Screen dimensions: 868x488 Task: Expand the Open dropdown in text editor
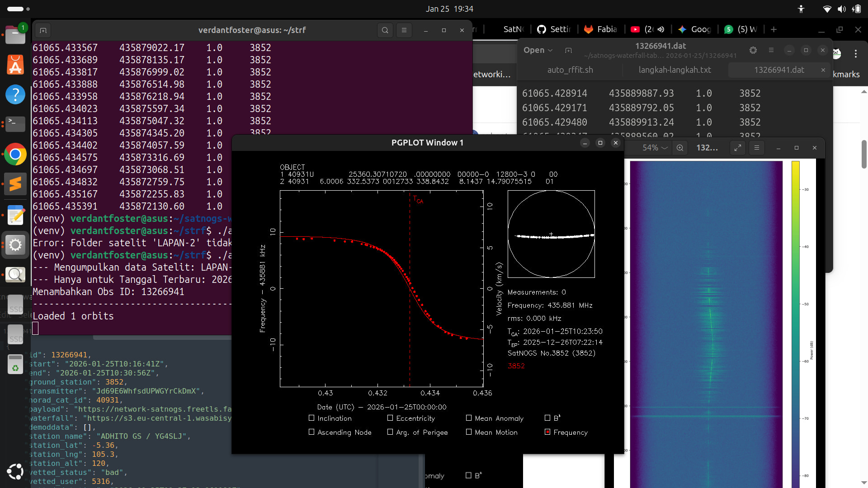(538, 50)
